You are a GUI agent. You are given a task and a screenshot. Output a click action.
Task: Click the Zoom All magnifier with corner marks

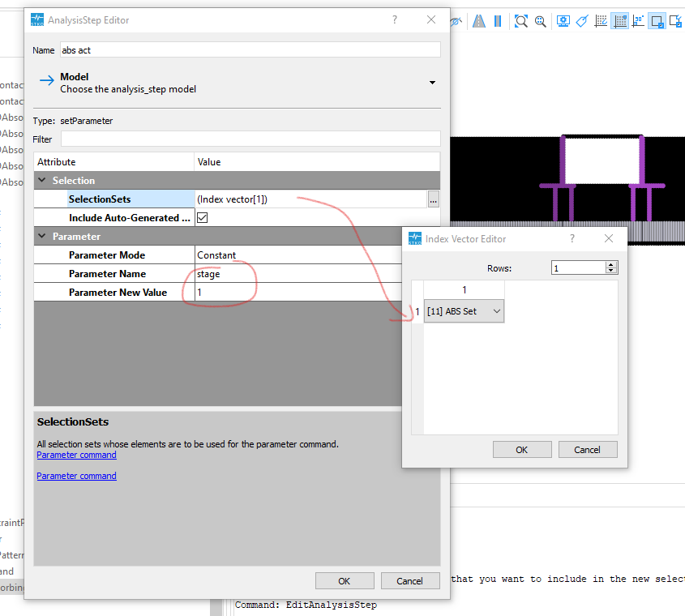(x=520, y=21)
